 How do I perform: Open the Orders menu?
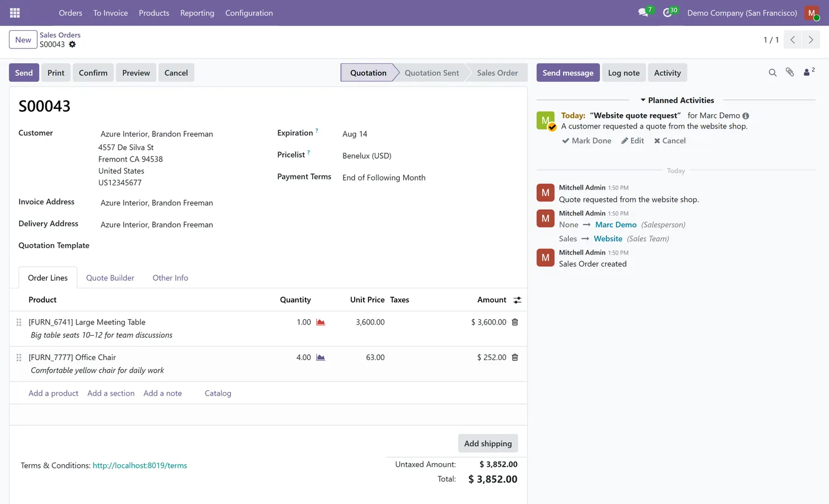coord(70,12)
